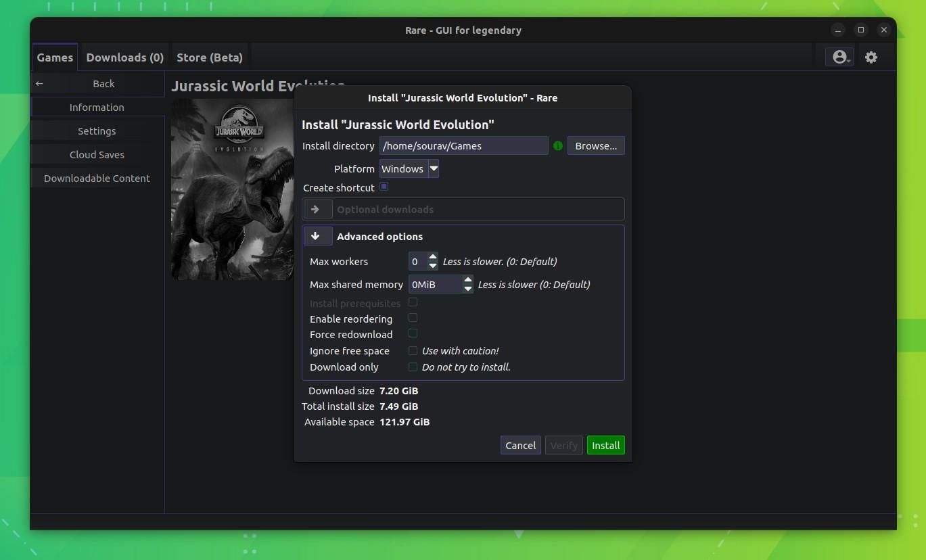Enable the Create shortcut checkbox
The image size is (926, 560).
[384, 187]
